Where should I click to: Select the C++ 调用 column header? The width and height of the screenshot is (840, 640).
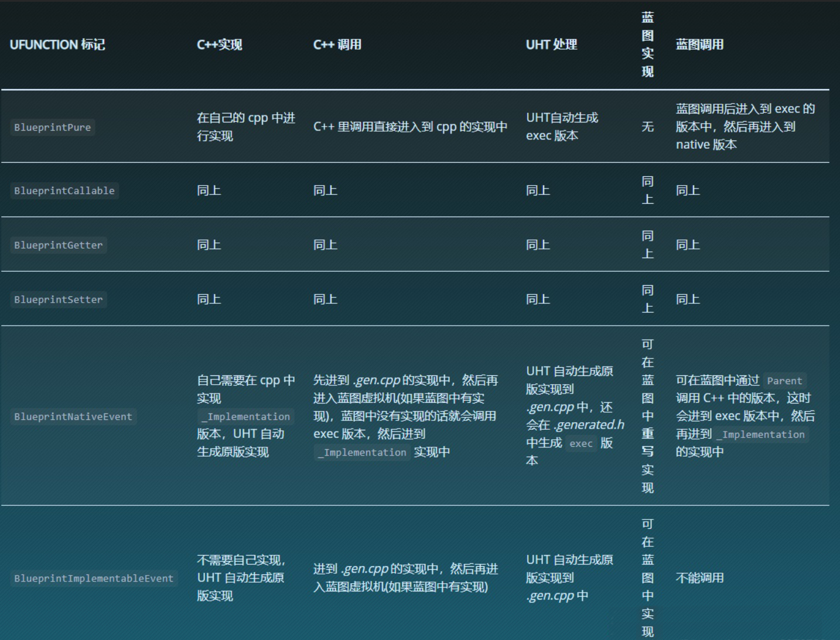[x=337, y=45]
